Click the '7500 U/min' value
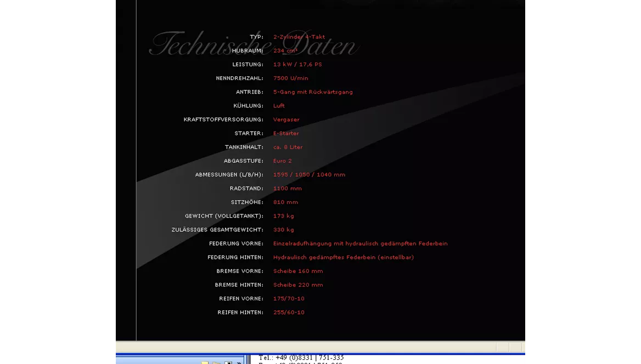Viewport: 641px width, 364px height. pyautogui.click(x=291, y=78)
